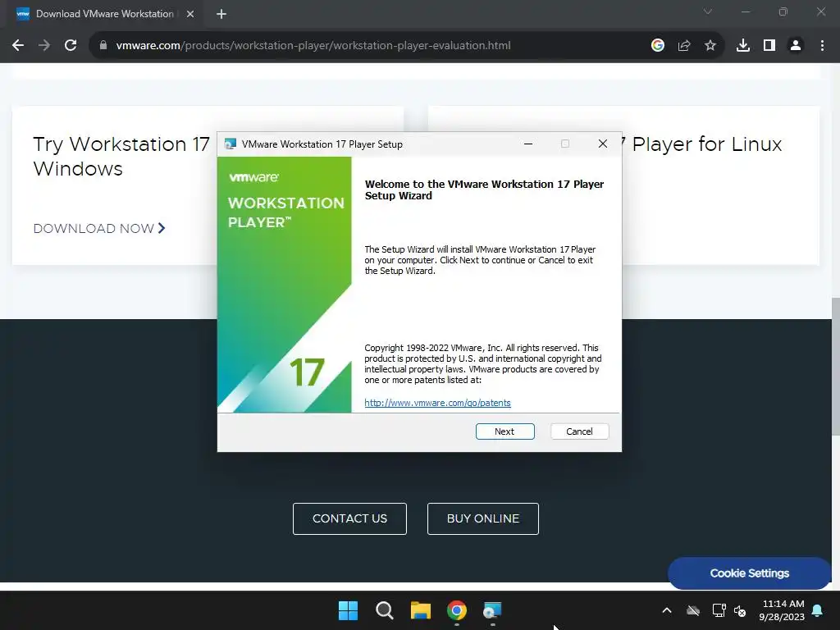
Task: Click the Google icon in address bar
Action: pyautogui.click(x=658, y=46)
